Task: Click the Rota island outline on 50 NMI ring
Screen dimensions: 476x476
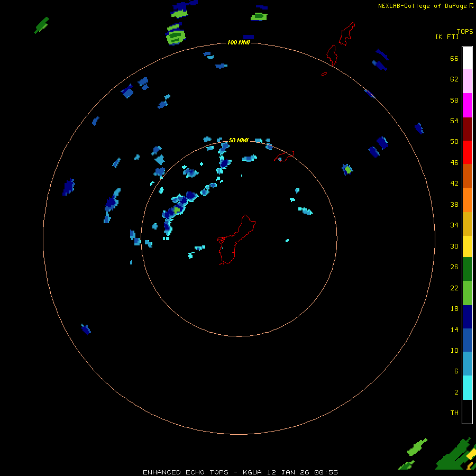Action: 284,156
